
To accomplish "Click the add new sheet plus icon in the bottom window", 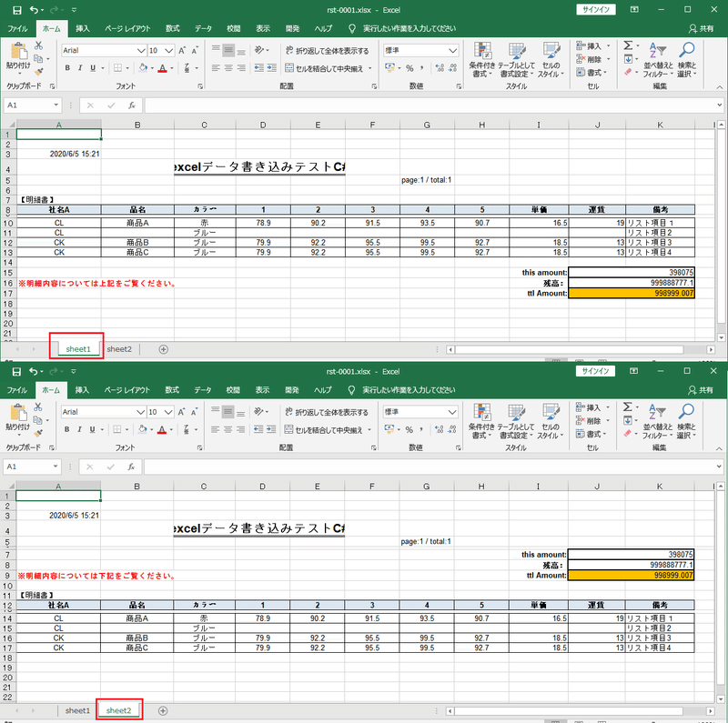I will tap(163, 711).
